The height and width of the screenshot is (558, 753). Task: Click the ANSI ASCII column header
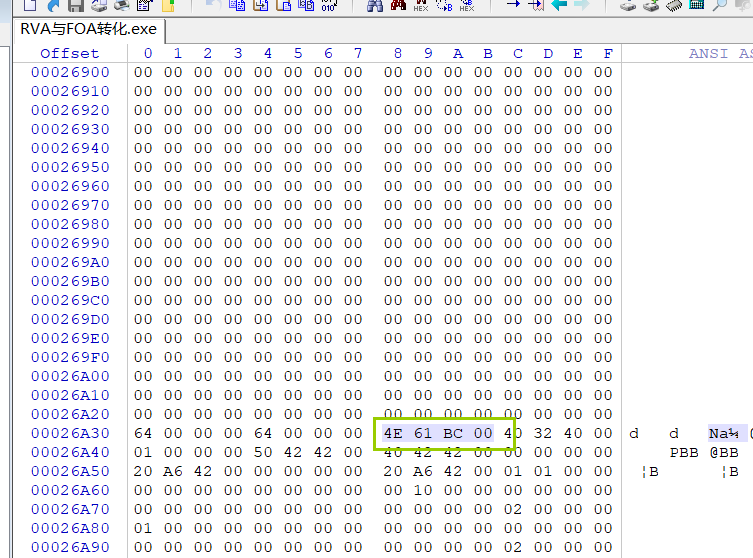tap(720, 53)
